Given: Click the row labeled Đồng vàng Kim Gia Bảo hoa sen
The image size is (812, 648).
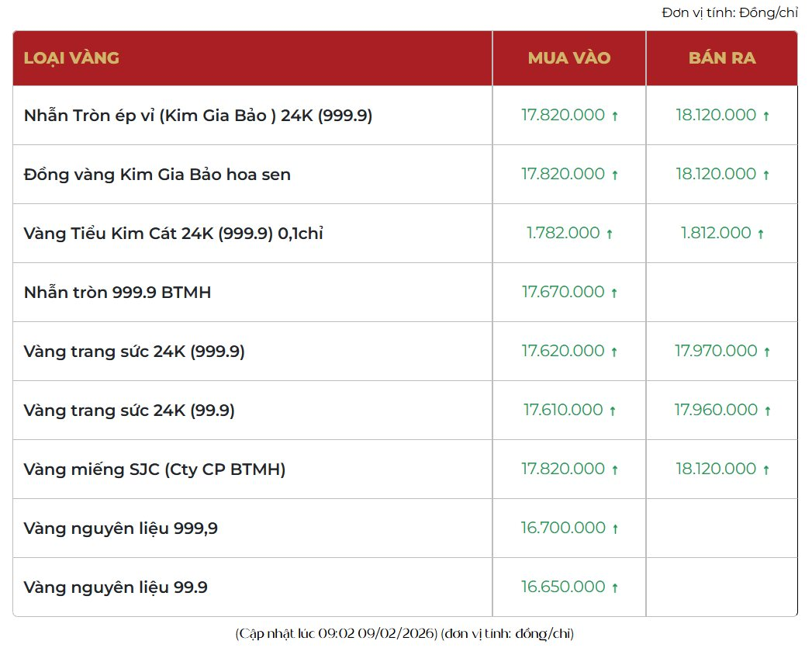Looking at the screenshot, I should [157, 174].
